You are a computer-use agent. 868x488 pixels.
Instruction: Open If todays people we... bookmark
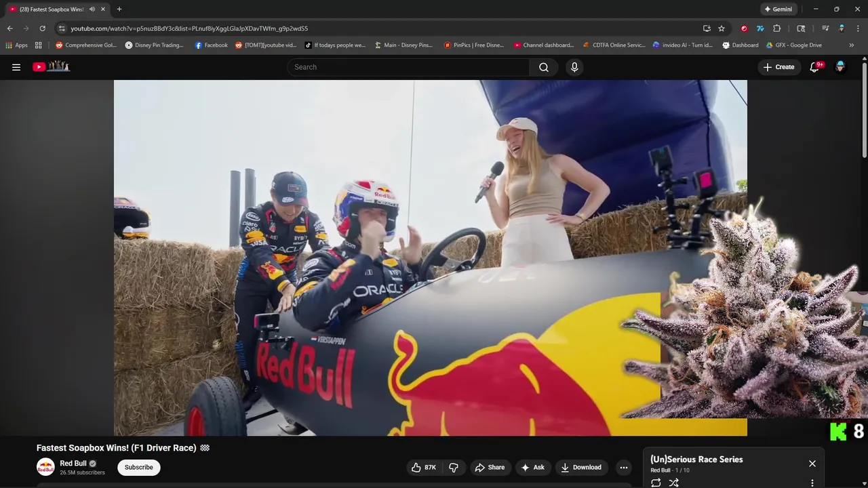coord(335,45)
